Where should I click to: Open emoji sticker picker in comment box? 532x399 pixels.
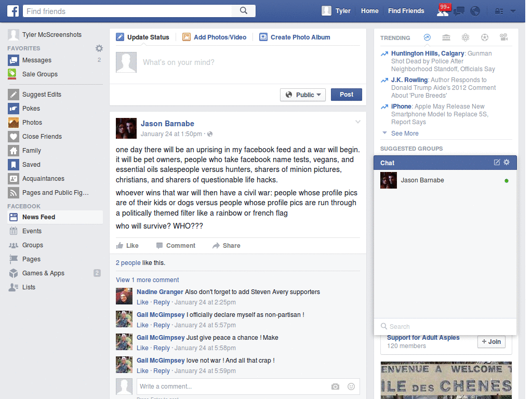point(351,387)
